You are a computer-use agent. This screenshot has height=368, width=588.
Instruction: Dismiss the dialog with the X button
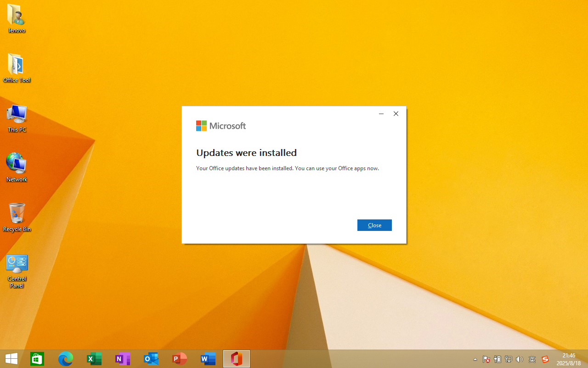pos(396,114)
